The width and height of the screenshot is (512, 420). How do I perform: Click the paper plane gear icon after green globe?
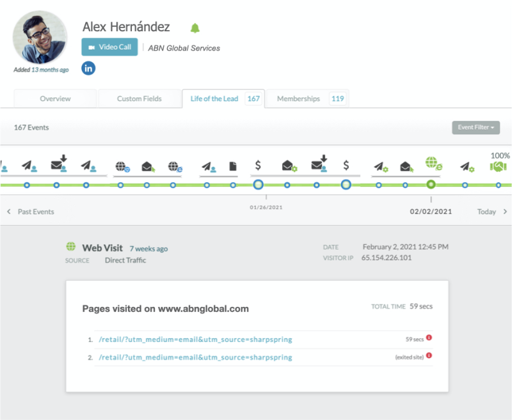click(467, 167)
